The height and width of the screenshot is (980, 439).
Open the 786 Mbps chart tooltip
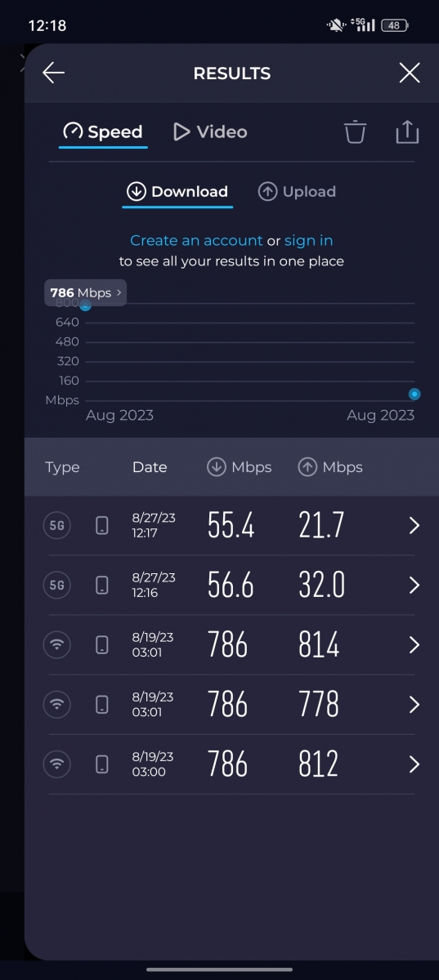point(86,292)
